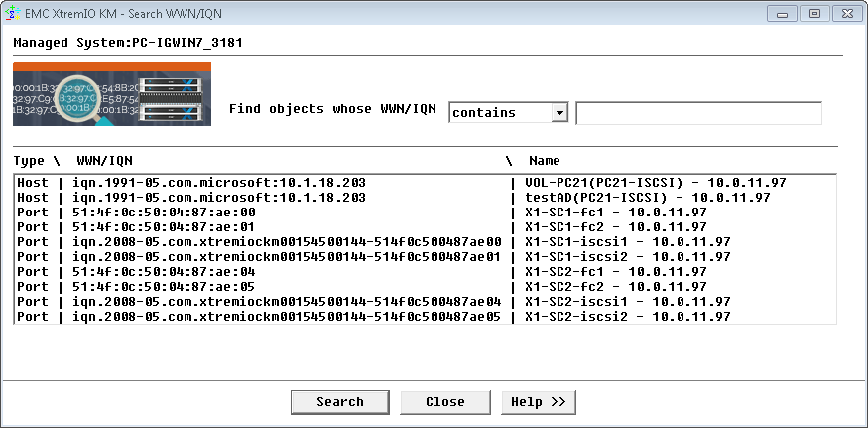The image size is (868, 428).
Task: Click the Managed System:PC-IGWIN7_3181 label
Action: [x=128, y=43]
